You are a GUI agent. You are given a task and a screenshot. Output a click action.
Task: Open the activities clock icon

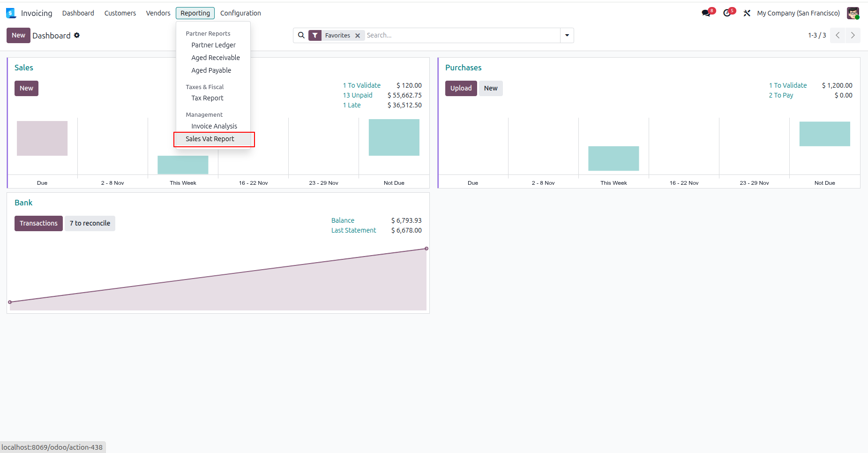[727, 13]
